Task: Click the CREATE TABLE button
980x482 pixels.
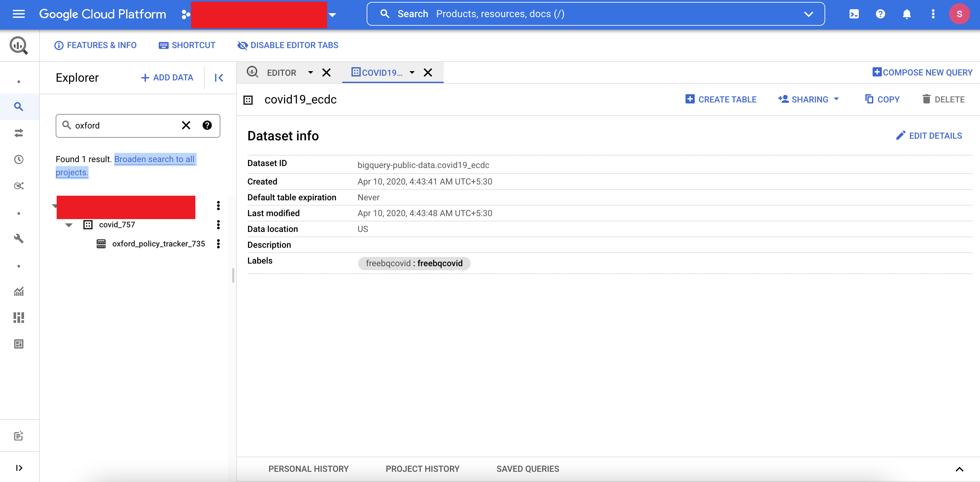Action: coord(721,99)
